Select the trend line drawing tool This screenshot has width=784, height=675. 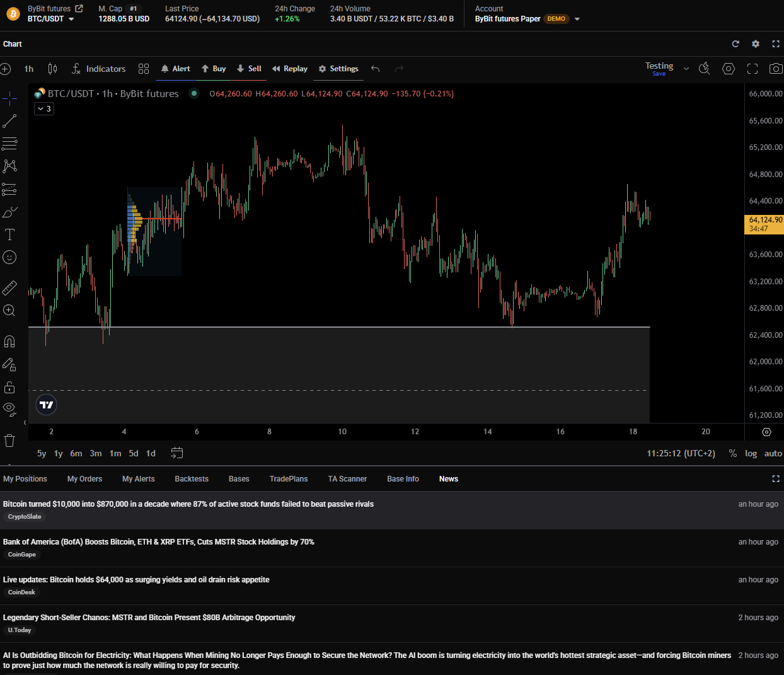[x=9, y=121]
